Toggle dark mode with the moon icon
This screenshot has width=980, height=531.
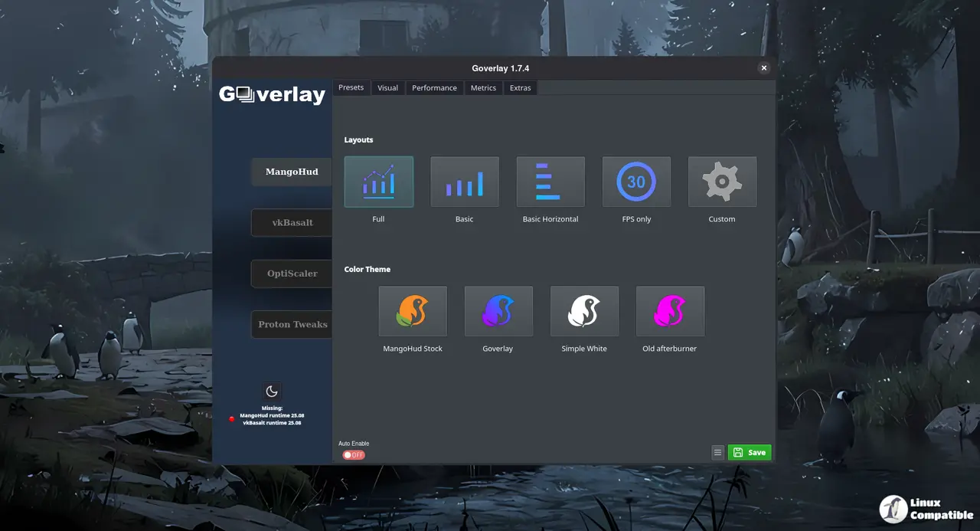tap(272, 392)
